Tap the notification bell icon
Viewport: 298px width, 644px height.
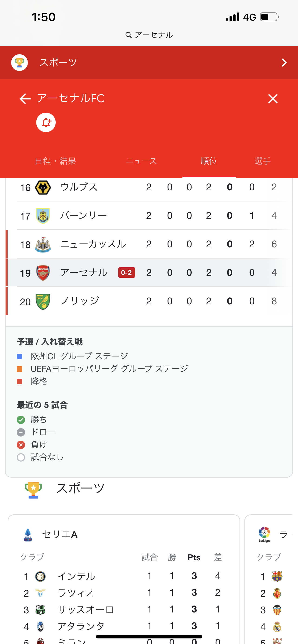click(x=46, y=122)
